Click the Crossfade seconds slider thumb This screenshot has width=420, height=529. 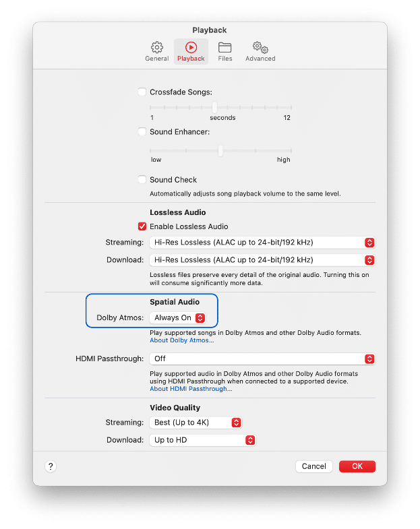pyautogui.click(x=215, y=107)
